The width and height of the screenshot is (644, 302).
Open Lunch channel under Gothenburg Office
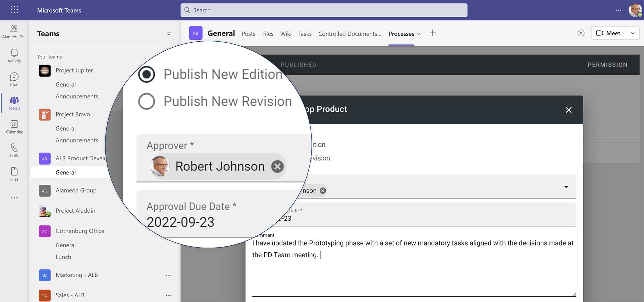point(63,257)
